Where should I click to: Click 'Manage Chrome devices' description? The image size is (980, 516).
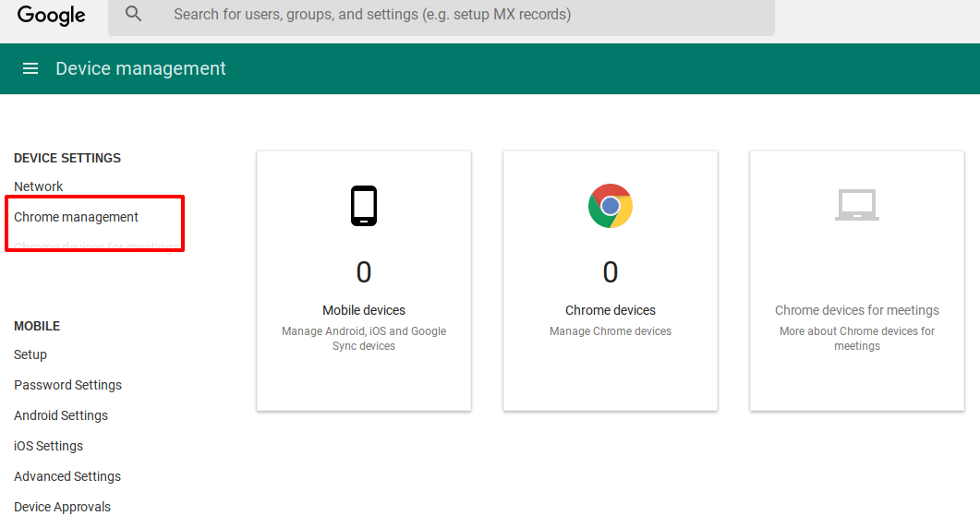(x=610, y=331)
